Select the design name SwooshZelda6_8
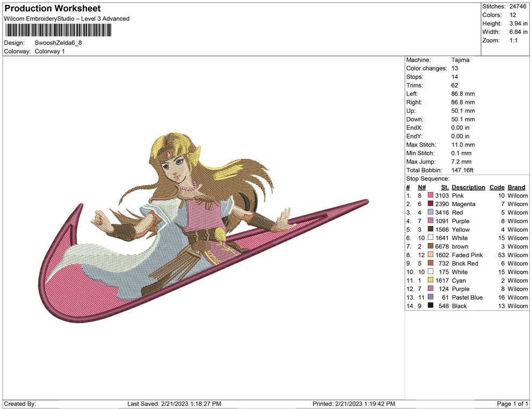The image size is (532, 409). [58, 43]
